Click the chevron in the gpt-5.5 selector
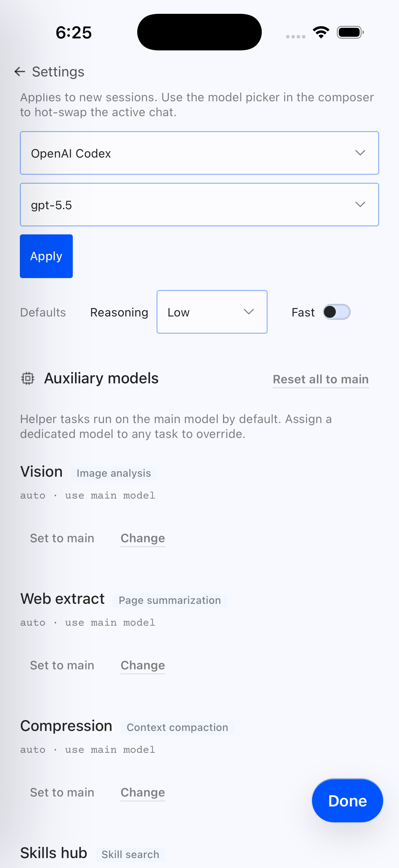The image size is (399, 868). [x=360, y=205]
